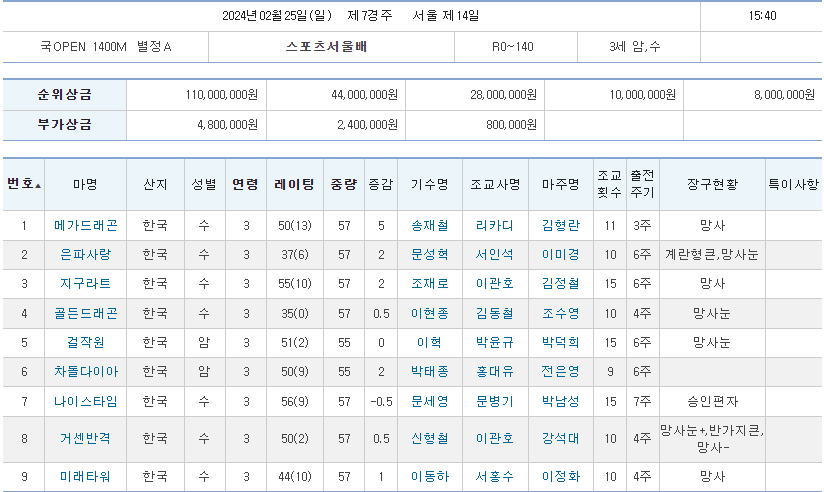
Task: Open owner link 김정철
Action: pos(561,283)
